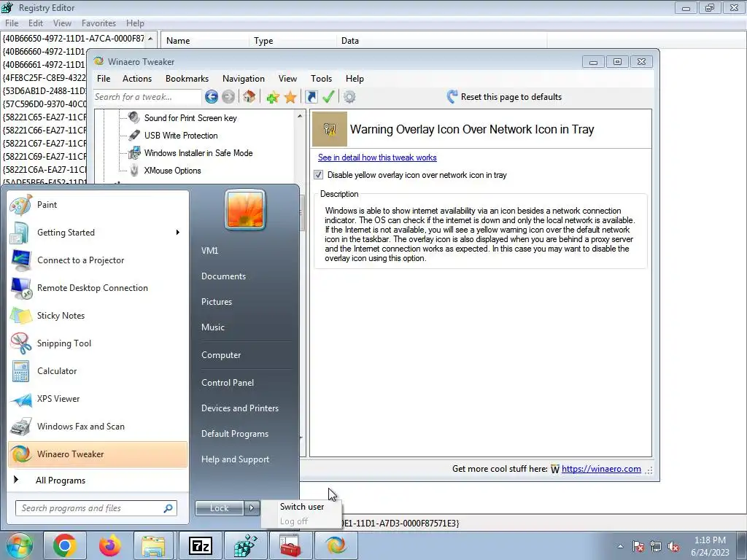This screenshot has width=747, height=560.
Task: Show hidden tray icons arrow
Action: tap(620, 547)
